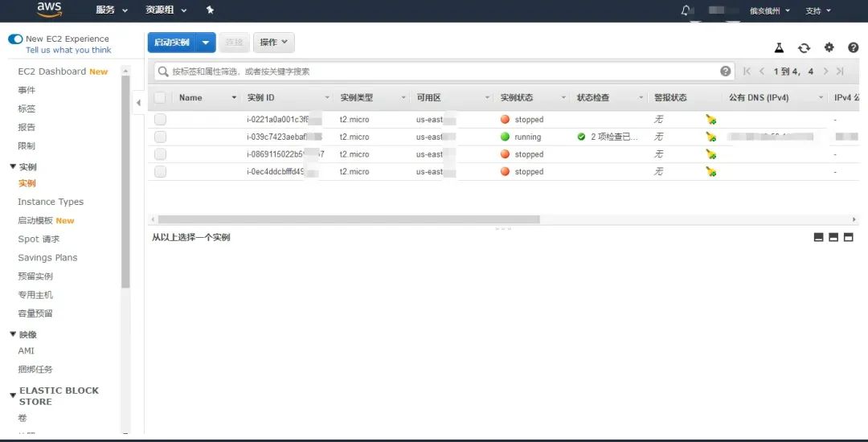The height and width of the screenshot is (442, 868).
Task: Open the 俄亥俄州 region dropdown
Action: pos(769,10)
